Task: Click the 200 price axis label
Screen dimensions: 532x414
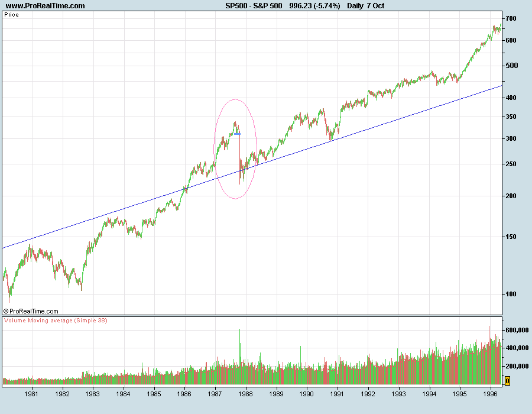Action: coord(511,196)
